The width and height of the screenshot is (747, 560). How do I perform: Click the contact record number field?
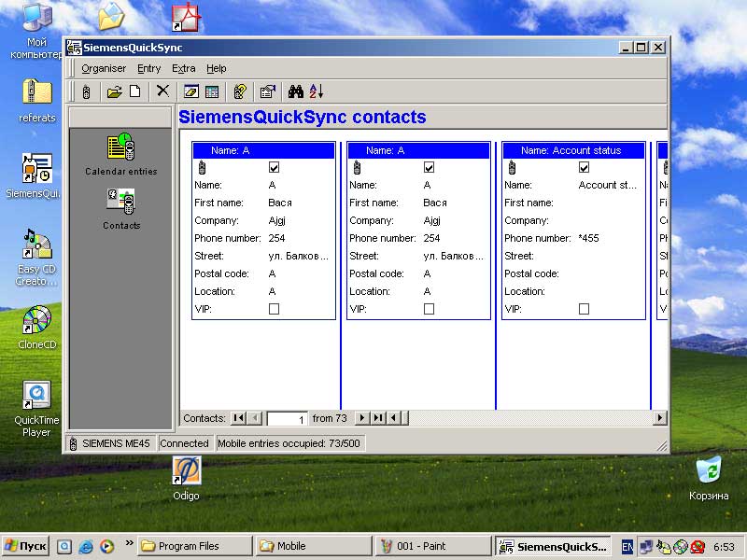coord(287,418)
